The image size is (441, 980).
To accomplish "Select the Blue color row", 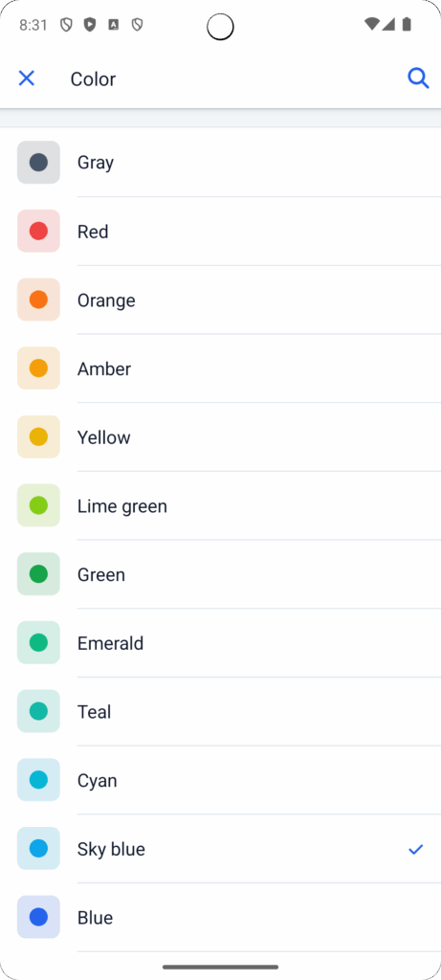I will coord(220,918).
